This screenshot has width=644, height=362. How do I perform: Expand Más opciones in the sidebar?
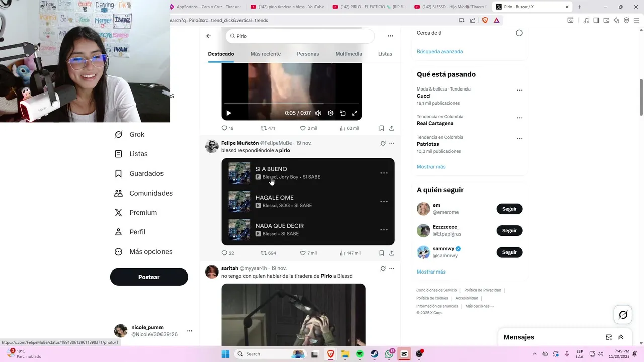[143, 252]
